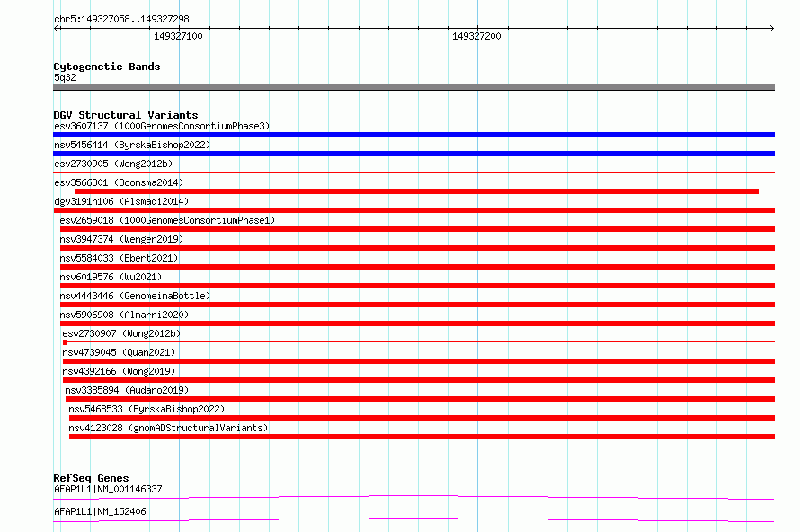Click the blue bar for nsv5456414
Screen dimensions: 800x532
[x=413, y=154]
